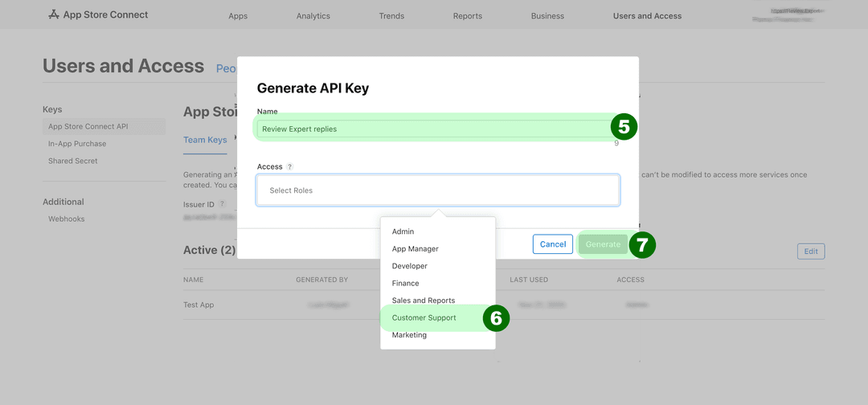Click the Test App key row name
The image size is (868, 405).
tap(199, 305)
